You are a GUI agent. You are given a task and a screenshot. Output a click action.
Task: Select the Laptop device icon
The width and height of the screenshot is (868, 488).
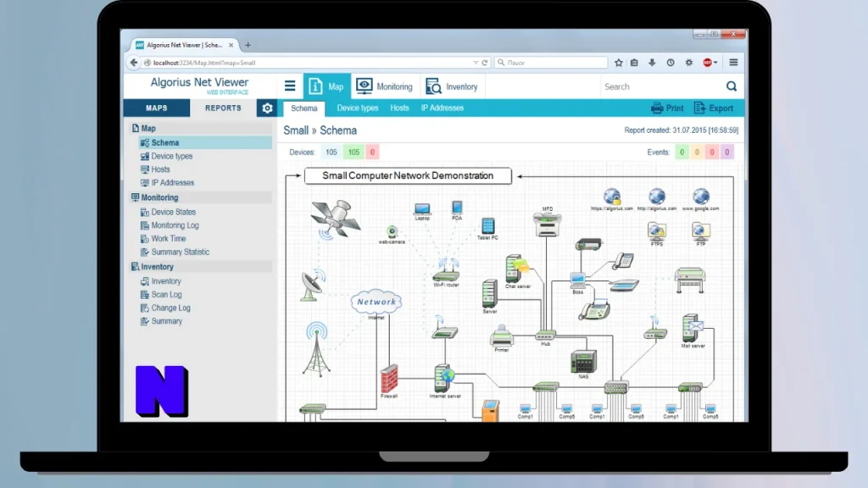click(x=422, y=208)
